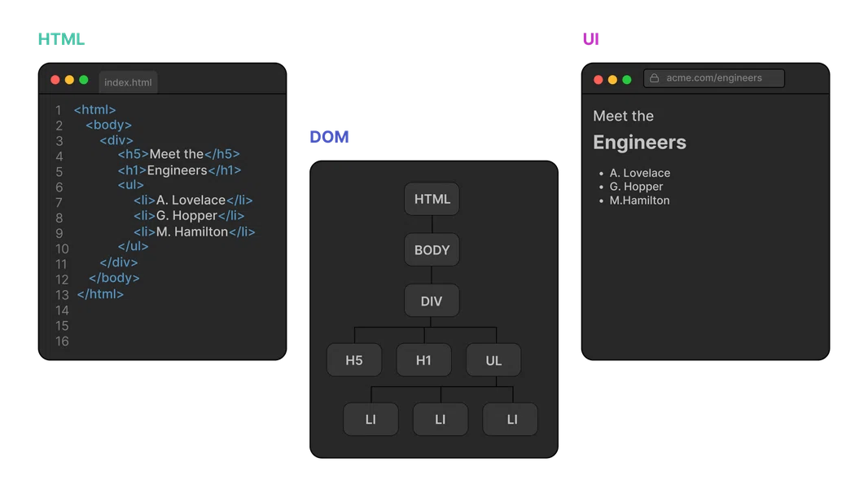Click the H1 node in DOM tree
The height and width of the screenshot is (489, 868).
[x=423, y=360]
